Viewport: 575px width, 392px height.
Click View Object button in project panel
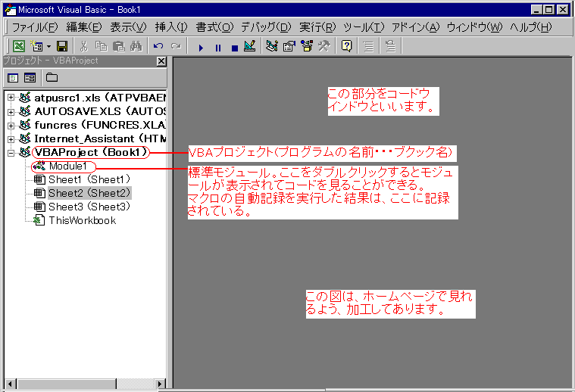pos(30,77)
